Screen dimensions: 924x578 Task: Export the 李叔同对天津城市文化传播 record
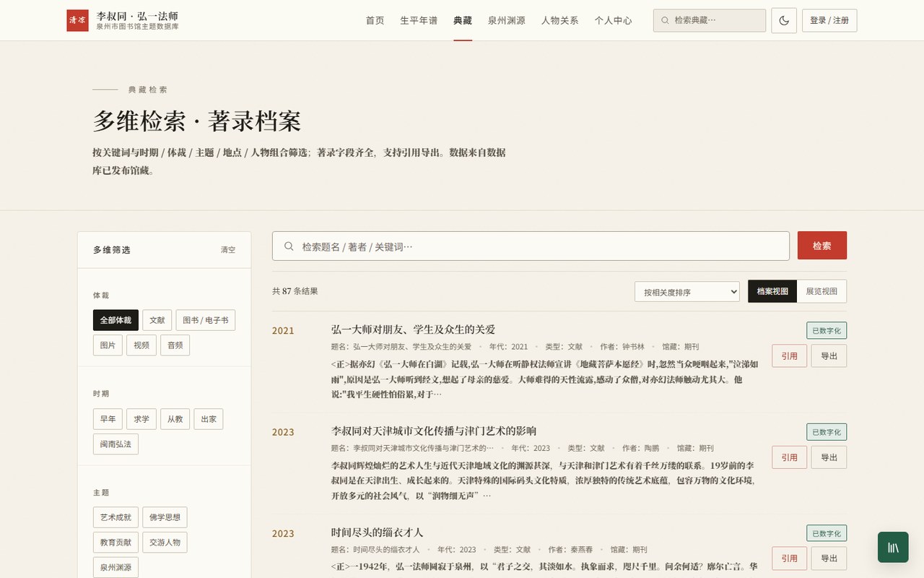coord(829,457)
